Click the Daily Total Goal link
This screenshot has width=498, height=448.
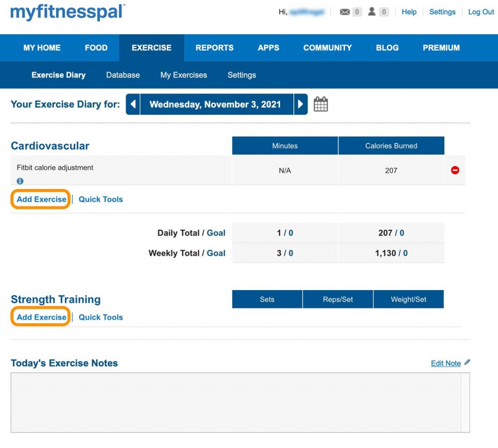[216, 233]
